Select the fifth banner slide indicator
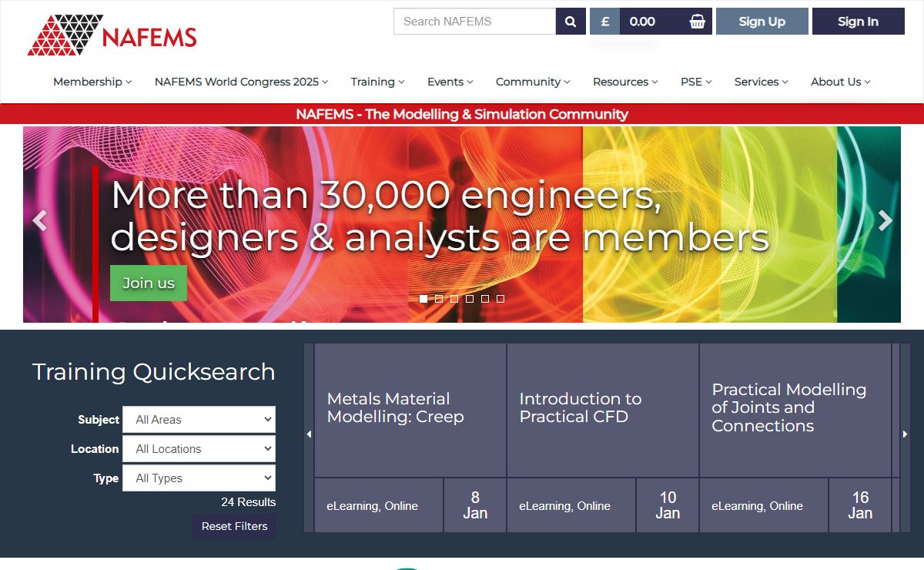Image resolution: width=924 pixels, height=570 pixels. [x=485, y=299]
